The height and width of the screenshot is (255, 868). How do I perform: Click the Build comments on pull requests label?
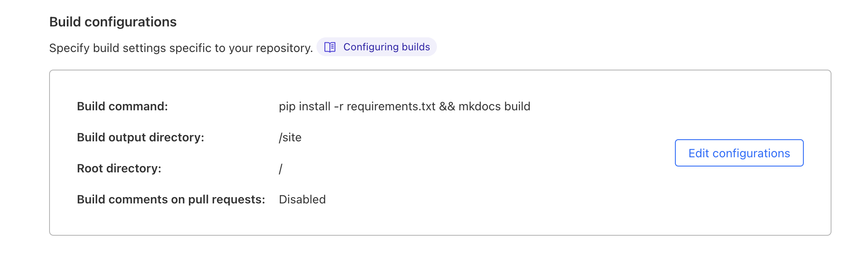(171, 199)
